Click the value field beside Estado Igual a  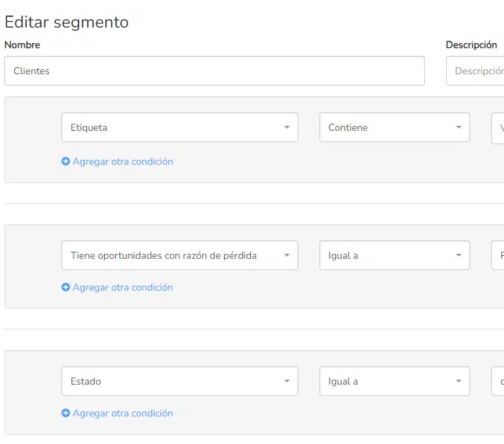(x=498, y=381)
